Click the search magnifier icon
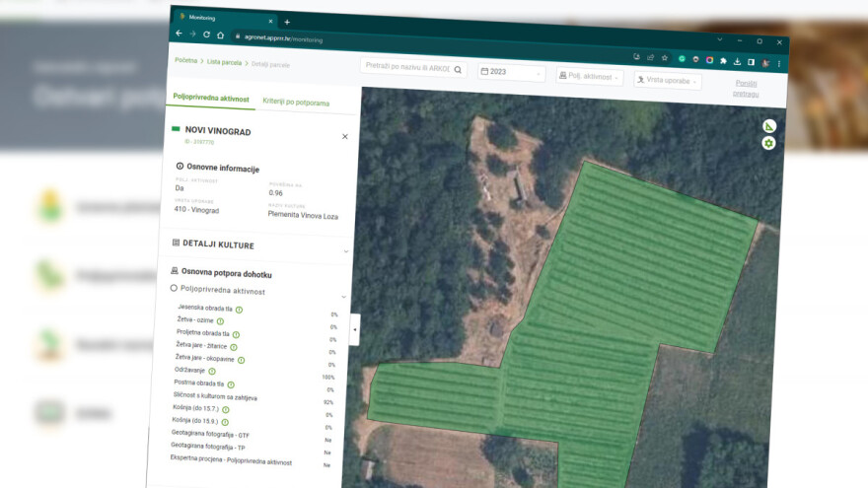 (458, 70)
